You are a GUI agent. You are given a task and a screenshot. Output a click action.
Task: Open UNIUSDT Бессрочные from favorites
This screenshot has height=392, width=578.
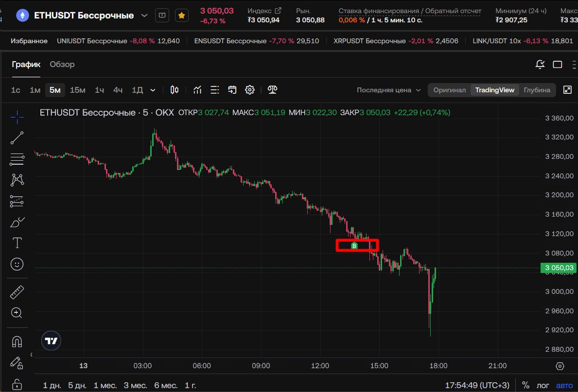118,41
